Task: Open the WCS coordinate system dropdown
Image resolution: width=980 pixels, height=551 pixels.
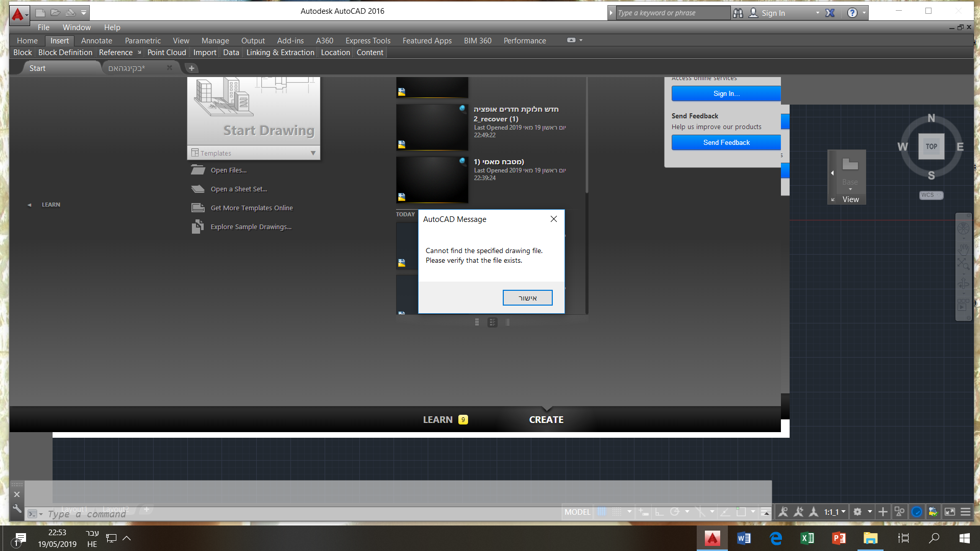Action: click(932, 195)
